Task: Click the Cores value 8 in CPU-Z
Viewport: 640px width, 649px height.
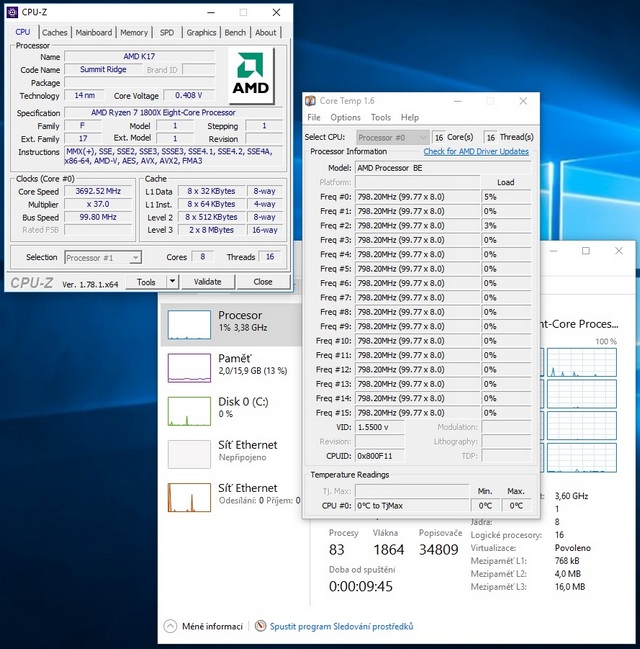Action: click(x=203, y=257)
